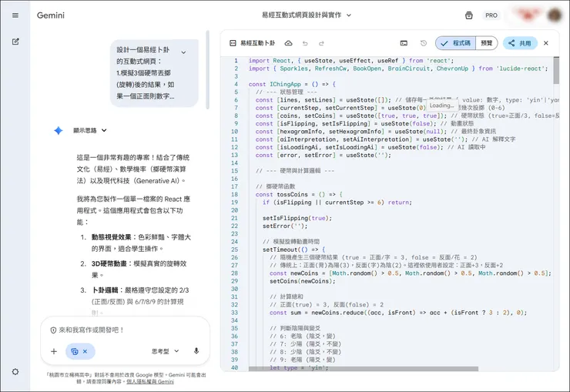The height and width of the screenshot is (392, 570).
Task: Switch to the 預覽 preview tab
Action: [486, 43]
